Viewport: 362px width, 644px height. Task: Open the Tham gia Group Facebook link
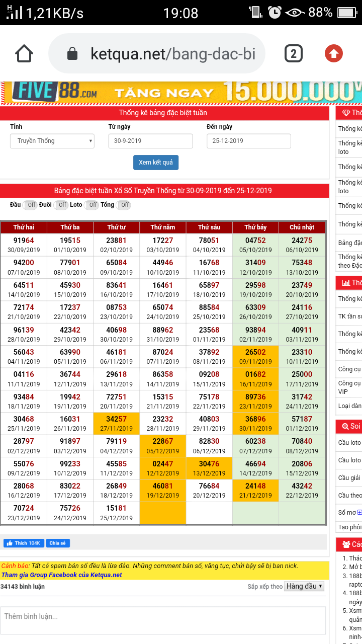pyautogui.click(x=61, y=575)
